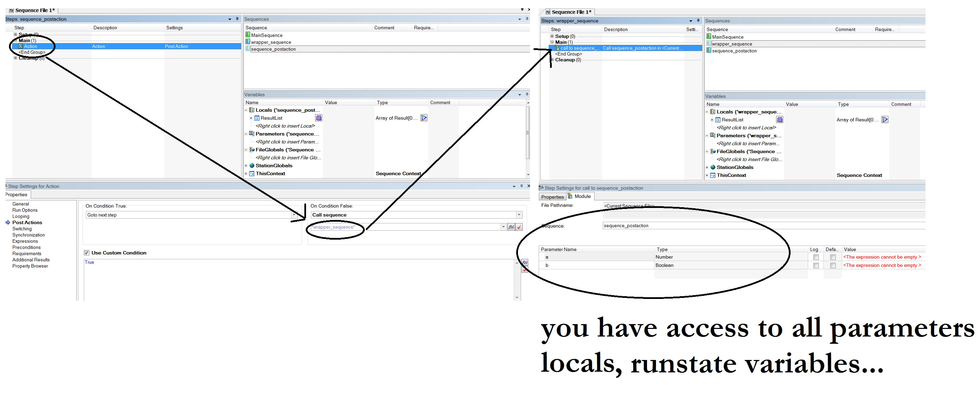Toggle Log checkbox for parameter a

816,257
